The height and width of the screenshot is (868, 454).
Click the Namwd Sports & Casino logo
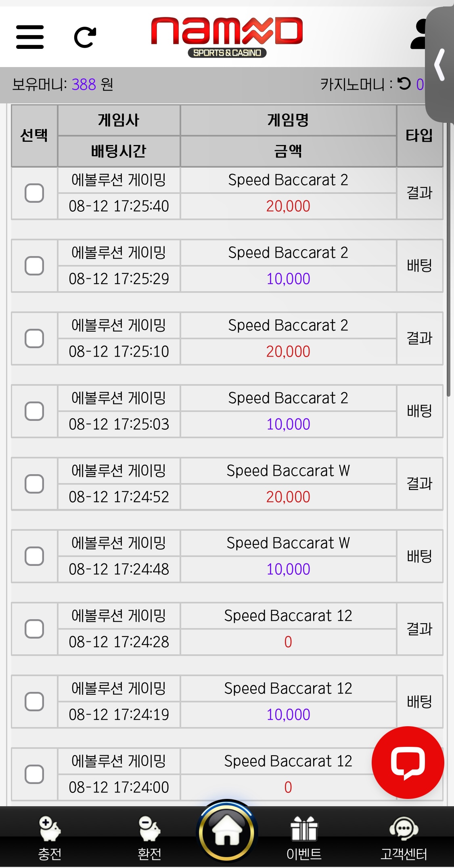click(227, 37)
